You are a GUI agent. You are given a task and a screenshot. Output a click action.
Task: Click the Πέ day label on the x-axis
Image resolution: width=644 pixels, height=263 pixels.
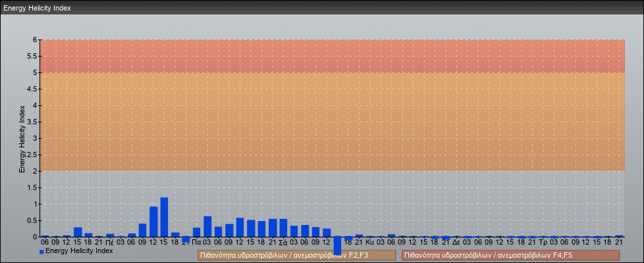110,243
